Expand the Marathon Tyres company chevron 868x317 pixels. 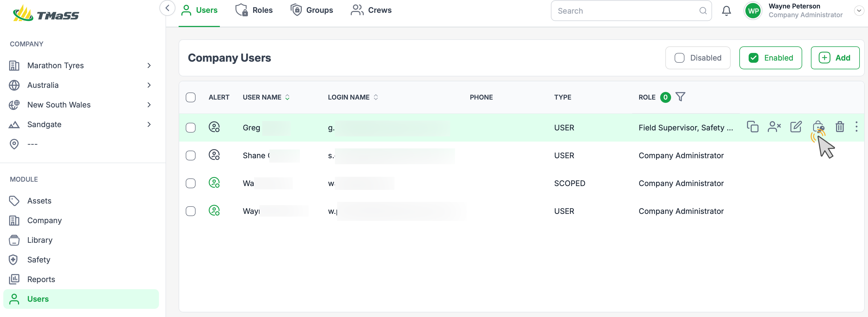tap(149, 66)
